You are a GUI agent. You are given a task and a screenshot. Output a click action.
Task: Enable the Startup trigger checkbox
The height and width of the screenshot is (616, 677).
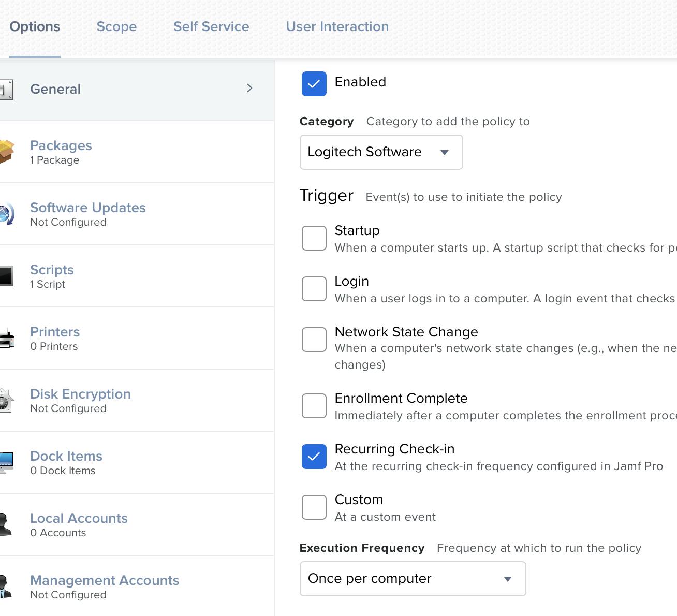[x=314, y=238]
